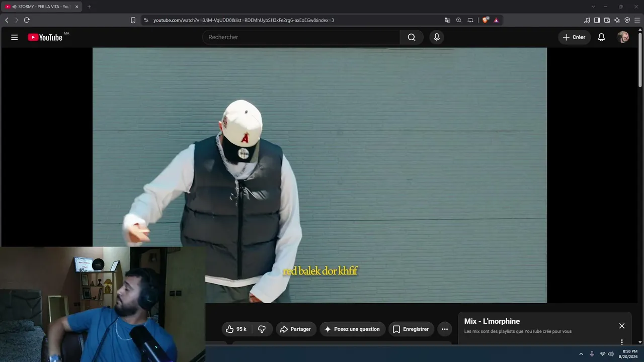
Task: Open the tab search dropdown arrow
Action: coord(593,7)
